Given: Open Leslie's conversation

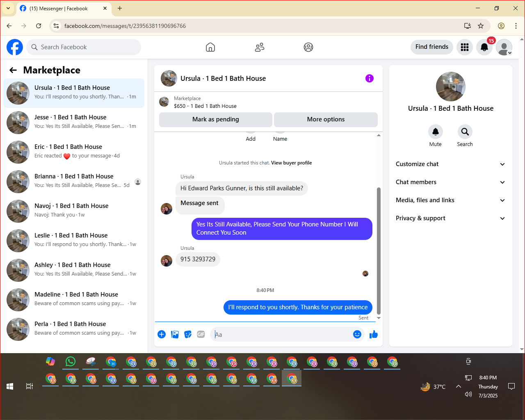Looking at the screenshot, I should (x=74, y=241).
